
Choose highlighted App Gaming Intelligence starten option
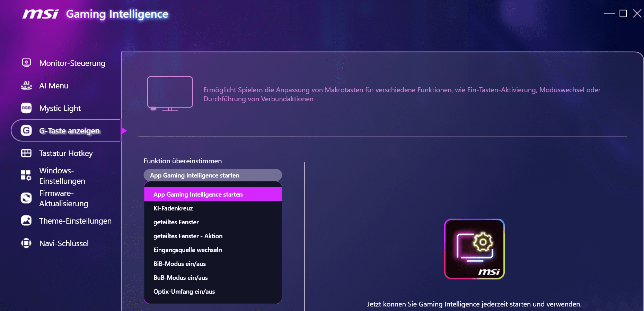213,194
